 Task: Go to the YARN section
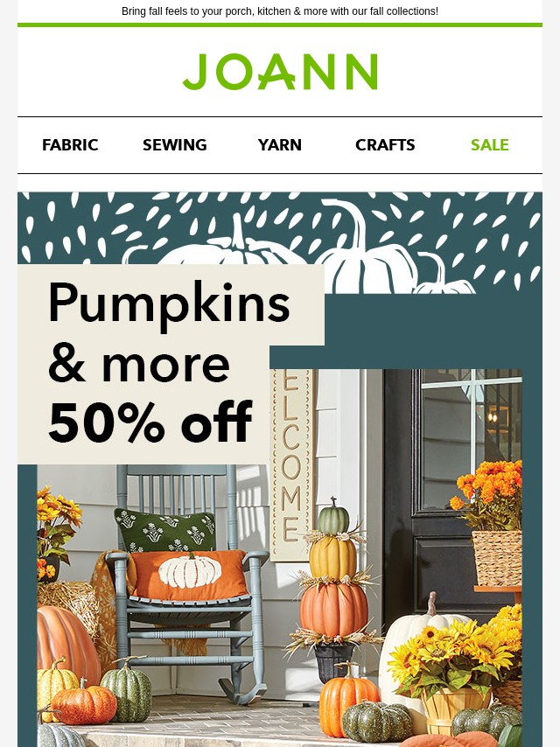click(x=280, y=145)
